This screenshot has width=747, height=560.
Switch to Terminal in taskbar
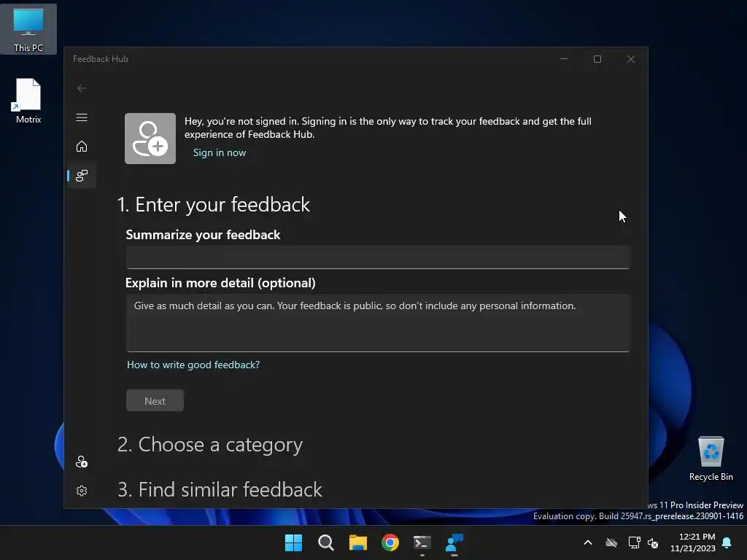[422, 542]
